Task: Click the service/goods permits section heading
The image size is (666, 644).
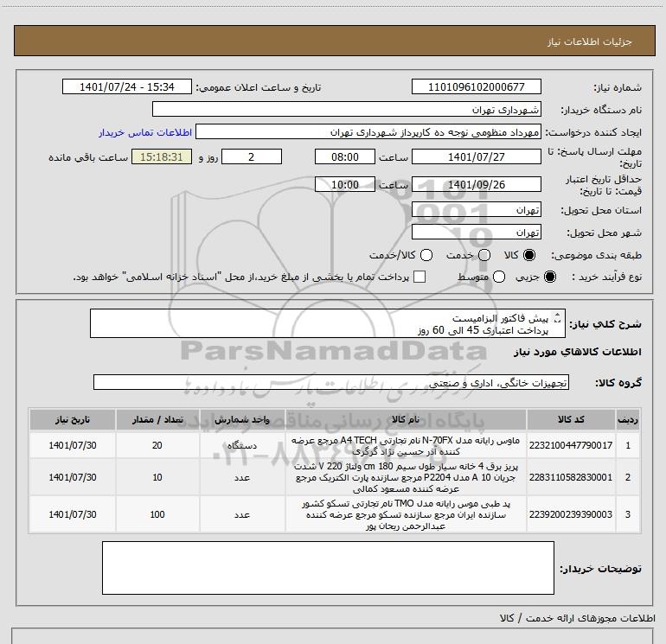Action: (x=577, y=618)
